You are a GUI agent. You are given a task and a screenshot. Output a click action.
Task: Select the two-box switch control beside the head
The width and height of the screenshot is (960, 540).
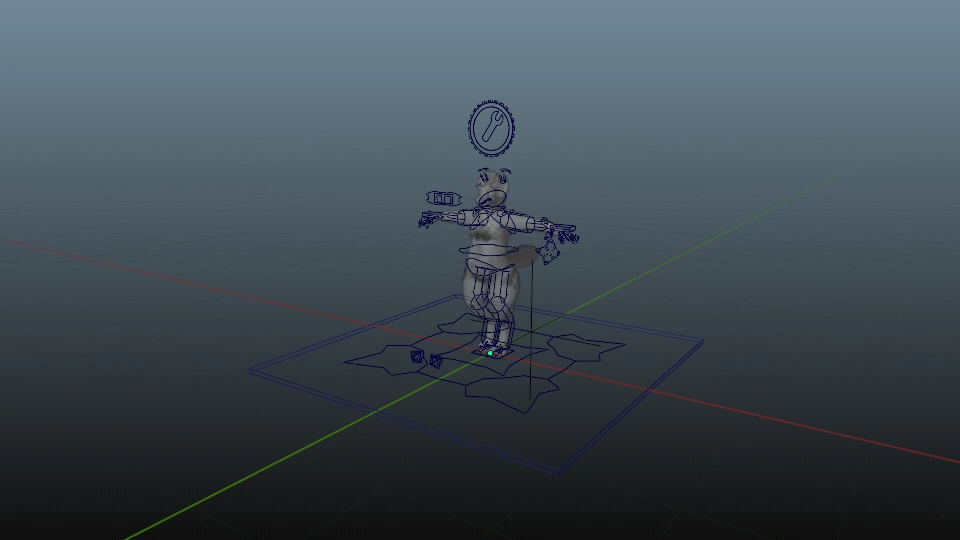[x=444, y=198]
